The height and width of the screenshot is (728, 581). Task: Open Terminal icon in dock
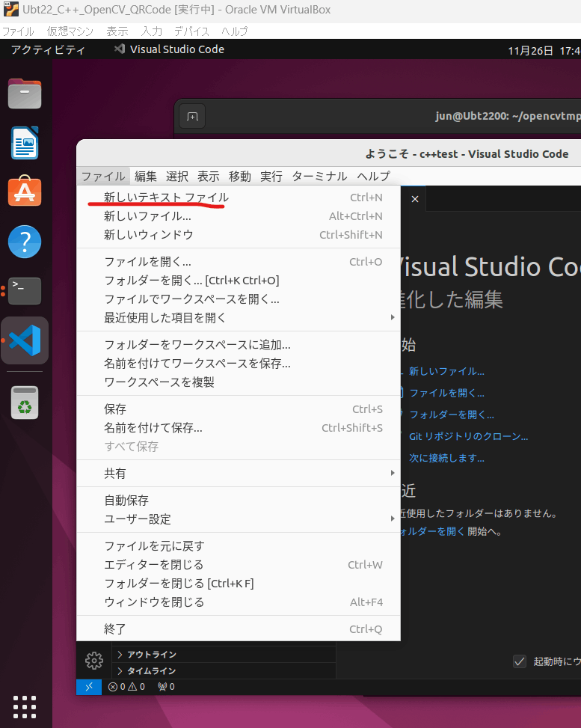pos(25,290)
